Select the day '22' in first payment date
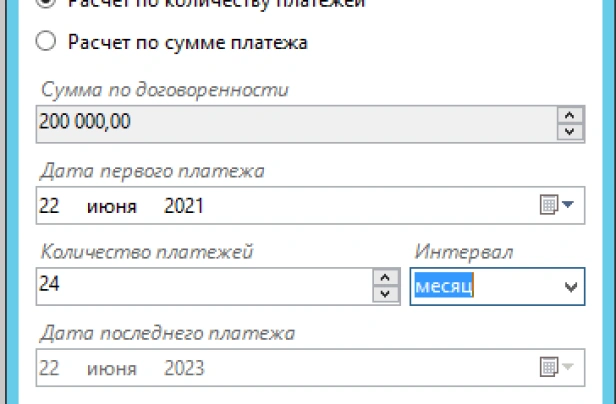 coord(50,206)
